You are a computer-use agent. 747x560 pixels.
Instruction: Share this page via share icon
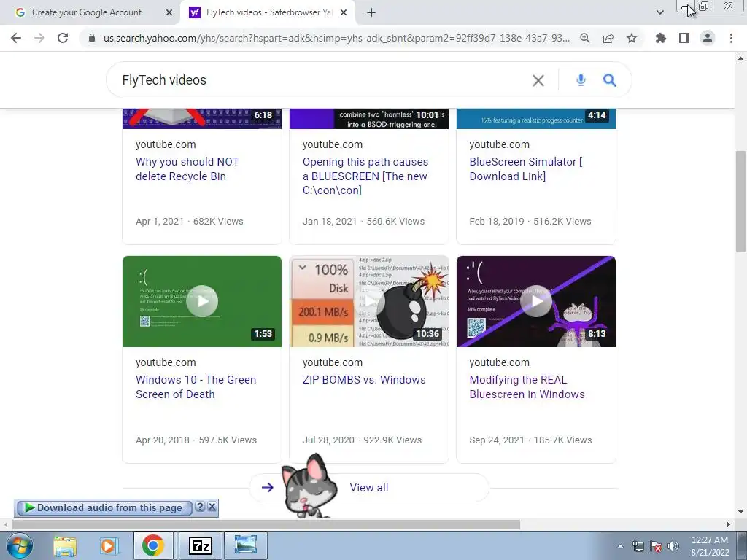[608, 38]
